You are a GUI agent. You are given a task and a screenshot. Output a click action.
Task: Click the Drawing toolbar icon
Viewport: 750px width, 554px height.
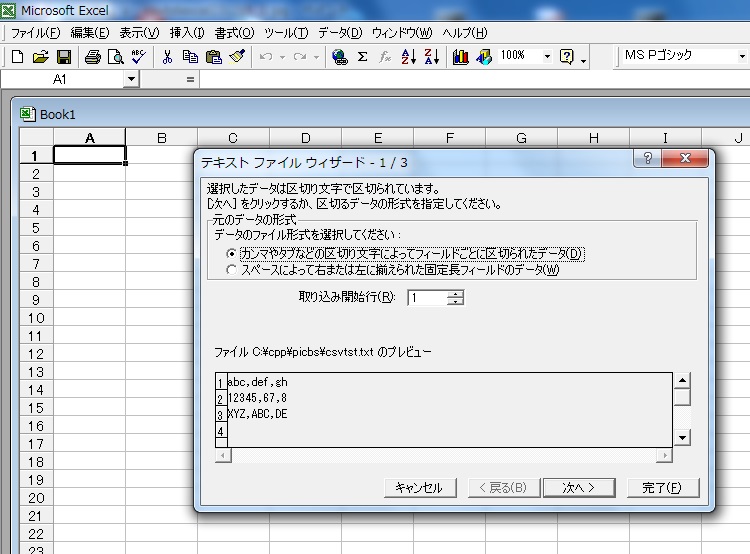(484, 57)
